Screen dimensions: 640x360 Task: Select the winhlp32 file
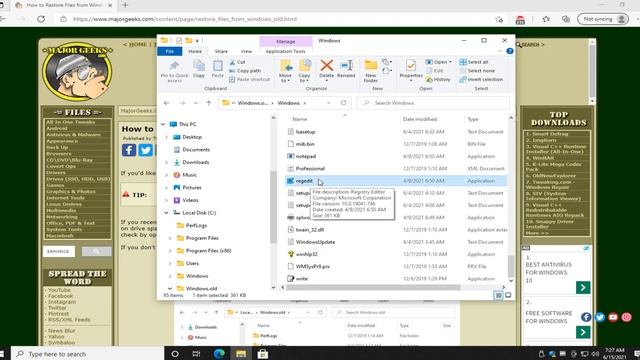point(307,254)
